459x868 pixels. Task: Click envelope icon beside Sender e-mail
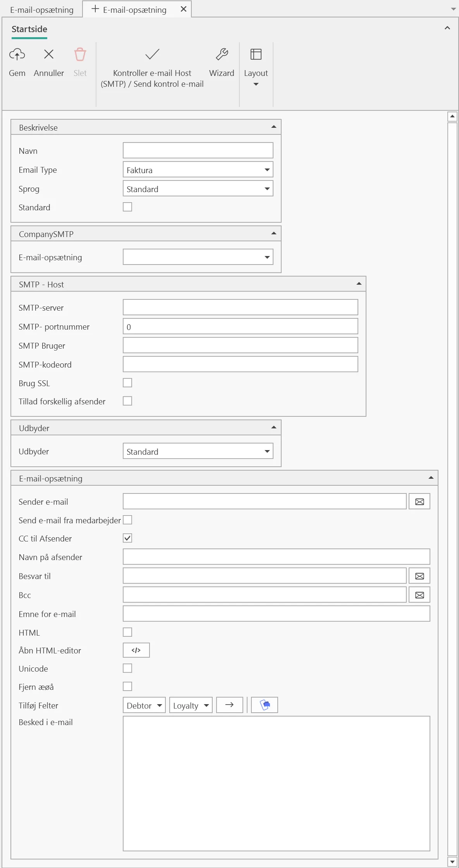tap(419, 502)
